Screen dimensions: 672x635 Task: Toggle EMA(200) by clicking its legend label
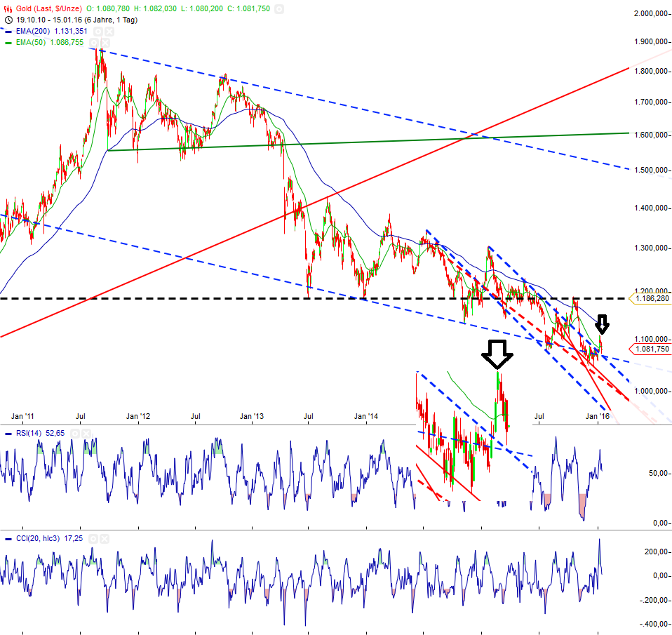pos(33,32)
